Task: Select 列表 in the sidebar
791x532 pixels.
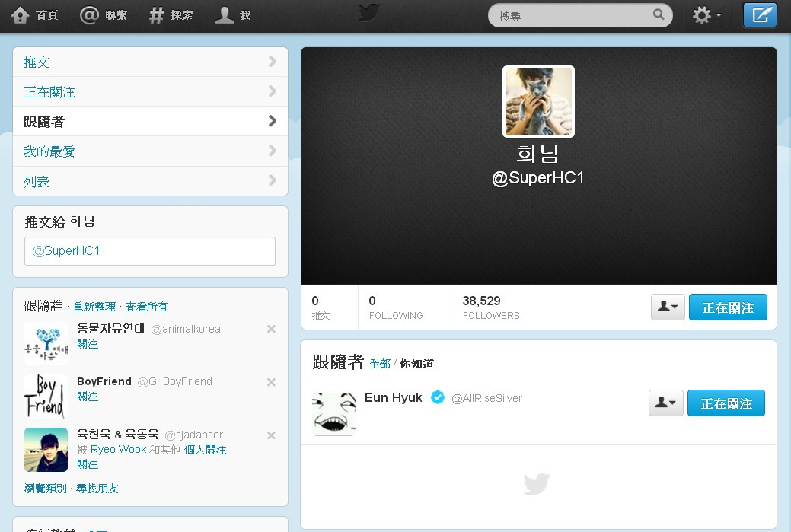Action: pyautogui.click(x=150, y=181)
